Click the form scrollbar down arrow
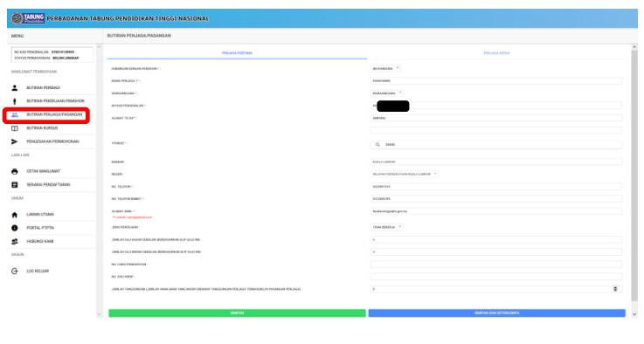 pos(634,314)
